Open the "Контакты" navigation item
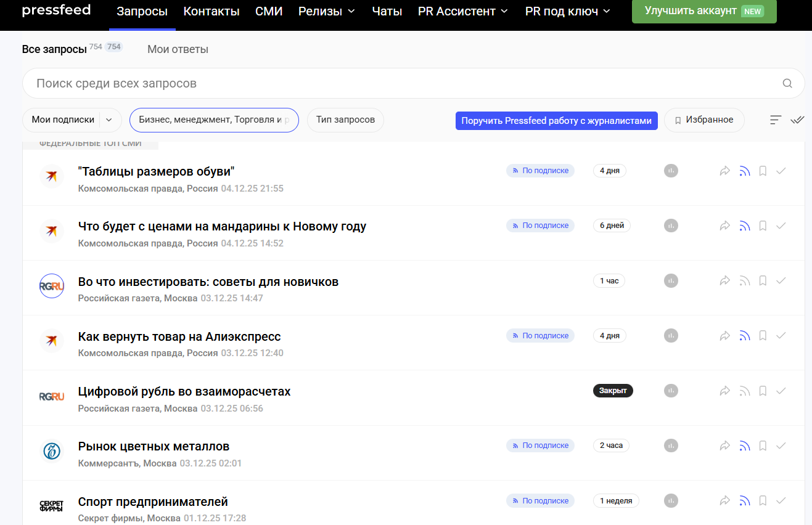This screenshot has width=812, height=525. [211, 11]
